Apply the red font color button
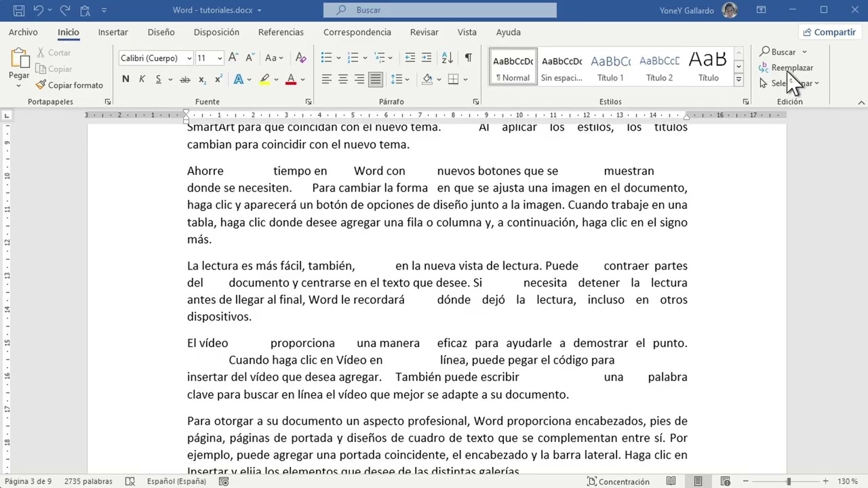The width and height of the screenshot is (868, 488). pyautogui.click(x=291, y=79)
